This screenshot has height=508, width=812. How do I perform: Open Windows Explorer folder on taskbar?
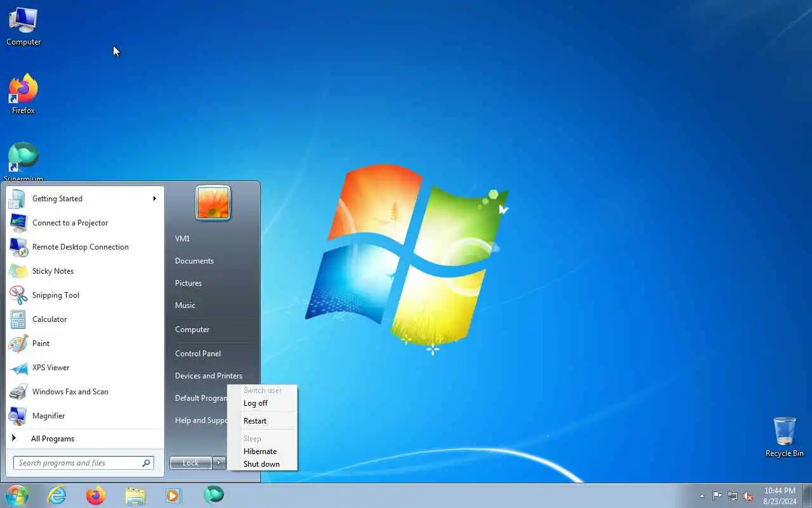tap(135, 495)
